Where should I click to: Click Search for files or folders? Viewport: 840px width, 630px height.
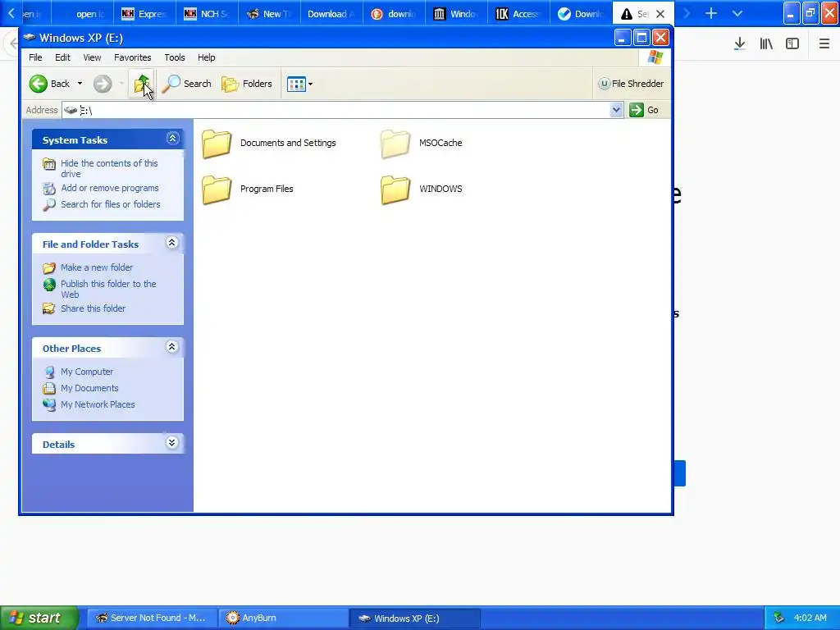(x=111, y=204)
